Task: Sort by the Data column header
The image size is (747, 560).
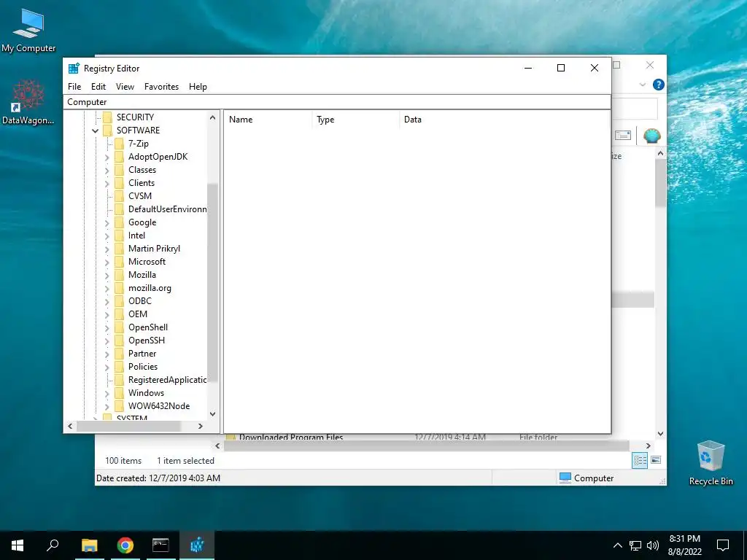Action: (504, 120)
